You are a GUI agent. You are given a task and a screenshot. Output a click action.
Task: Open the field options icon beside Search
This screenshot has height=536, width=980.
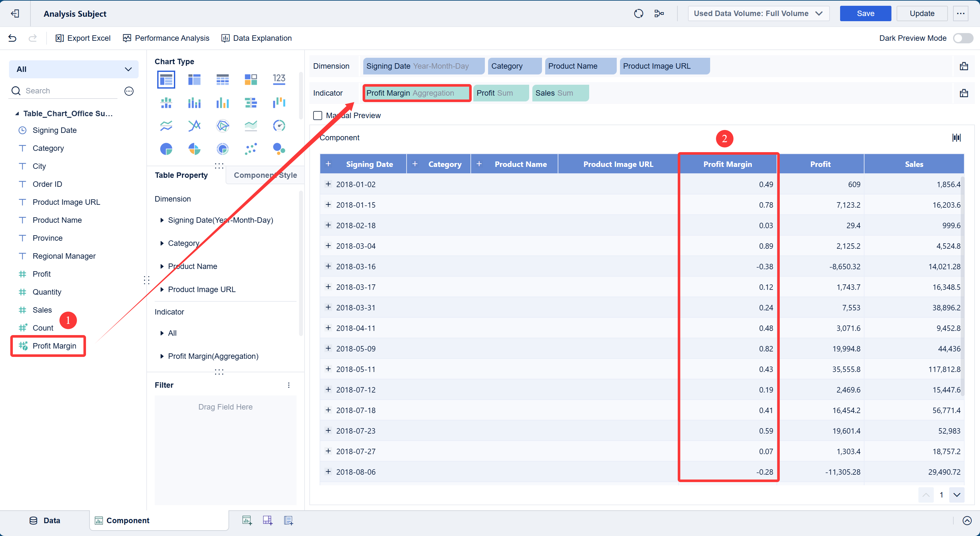tap(129, 91)
